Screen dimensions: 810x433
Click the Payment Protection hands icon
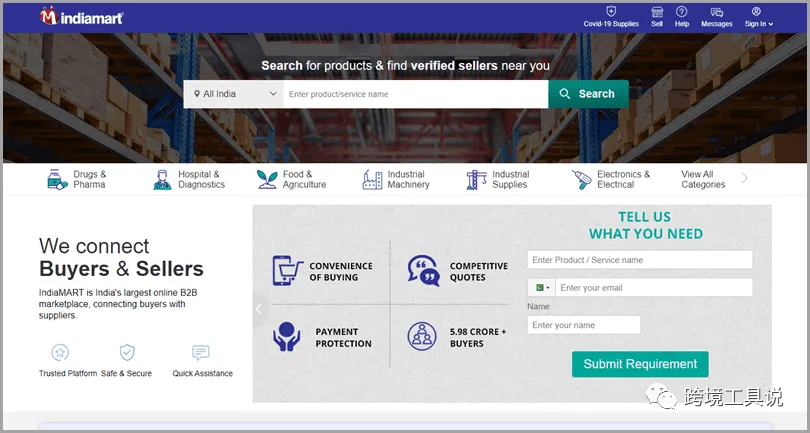pyautogui.click(x=286, y=336)
